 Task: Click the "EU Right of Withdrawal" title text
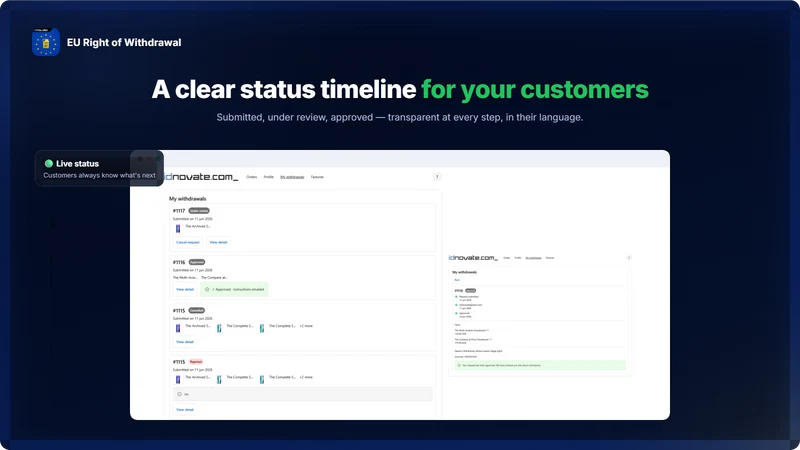pos(124,42)
